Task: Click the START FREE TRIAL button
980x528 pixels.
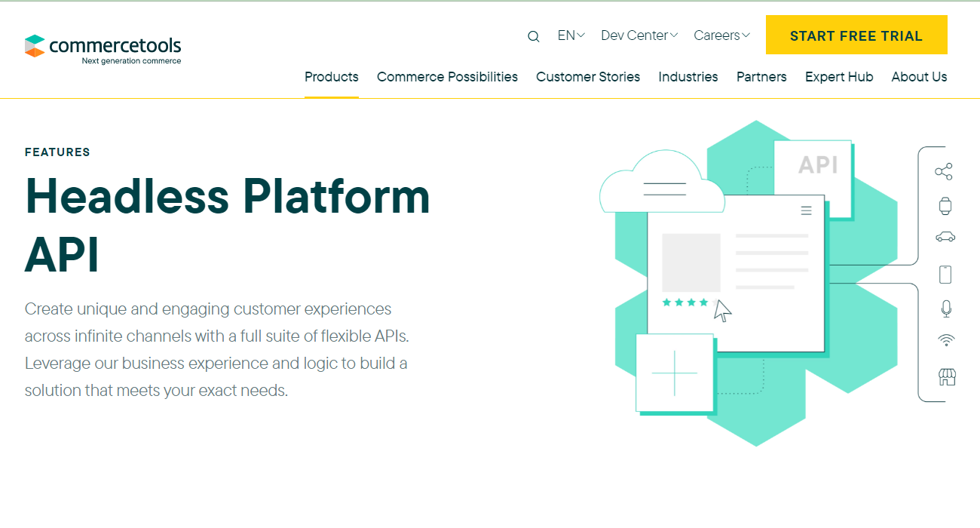Action: [856, 35]
